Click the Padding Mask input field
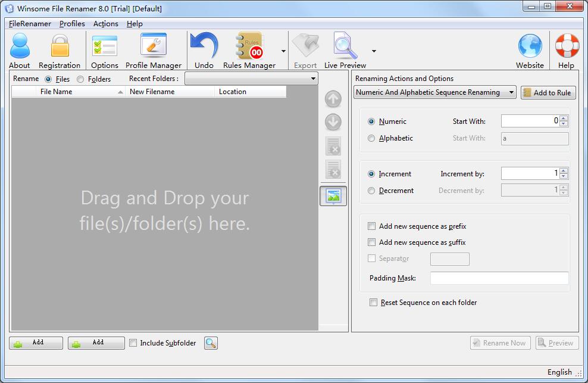This screenshot has height=383, width=588. (x=499, y=278)
